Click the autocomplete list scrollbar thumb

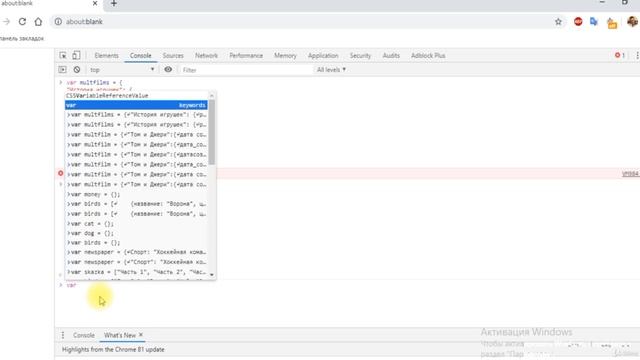pyautogui.click(x=212, y=133)
